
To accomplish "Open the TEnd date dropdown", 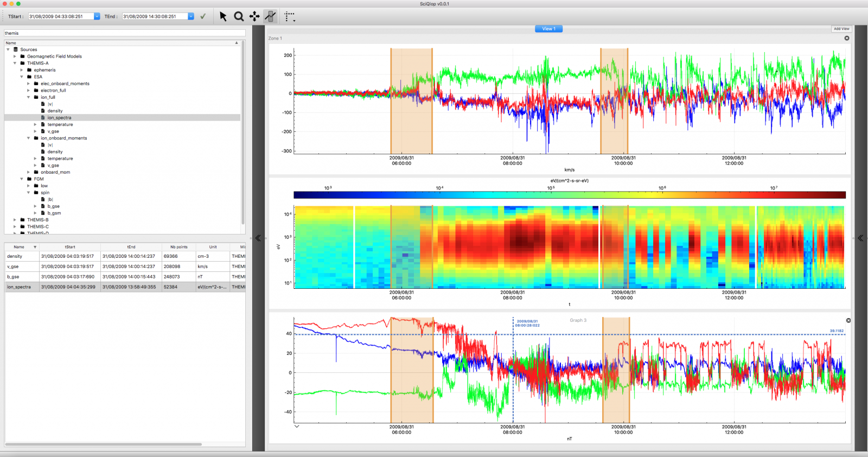I will click(191, 16).
